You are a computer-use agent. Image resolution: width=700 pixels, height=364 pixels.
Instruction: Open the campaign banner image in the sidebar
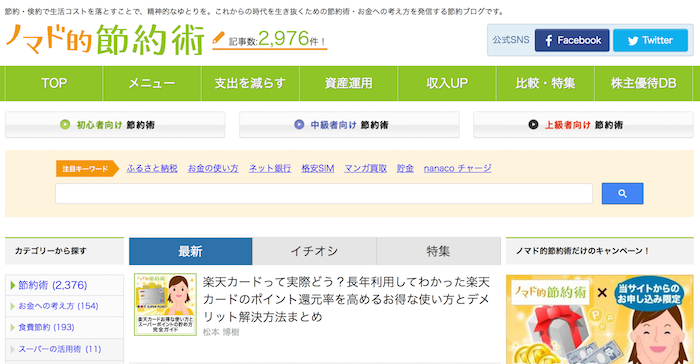pos(600,319)
